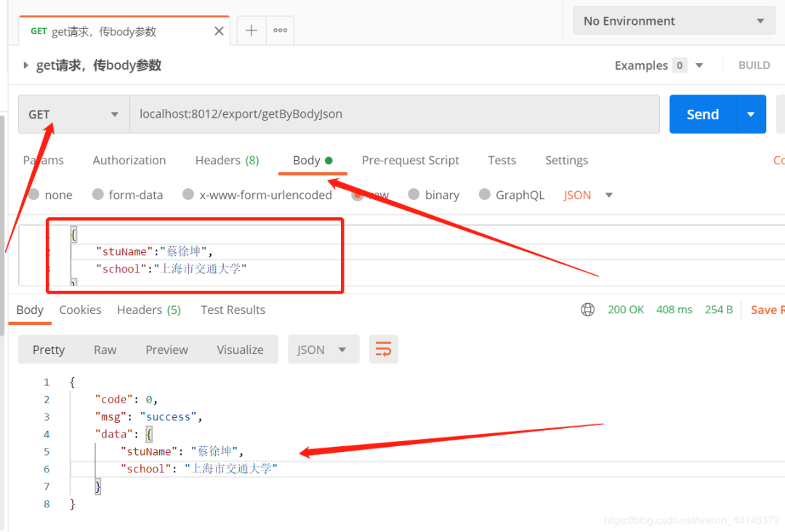Viewport: 785px width, 532px height.
Task: Select the Pretty response view
Action: (x=49, y=350)
